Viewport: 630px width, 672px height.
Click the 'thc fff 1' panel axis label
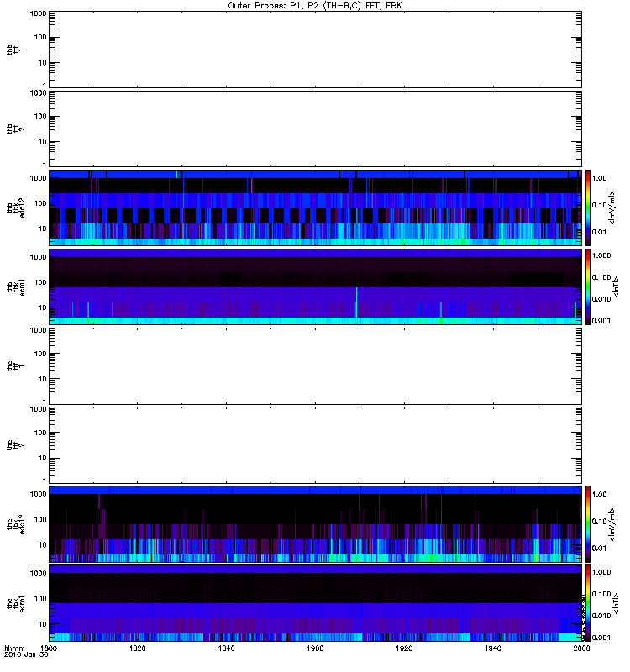(15, 366)
